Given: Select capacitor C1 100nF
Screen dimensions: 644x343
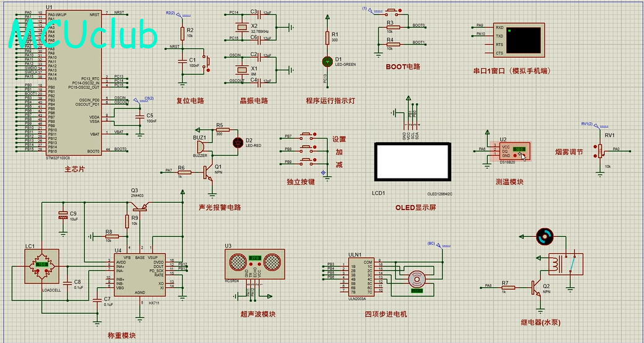Looking at the screenshot, I should click(x=182, y=61).
